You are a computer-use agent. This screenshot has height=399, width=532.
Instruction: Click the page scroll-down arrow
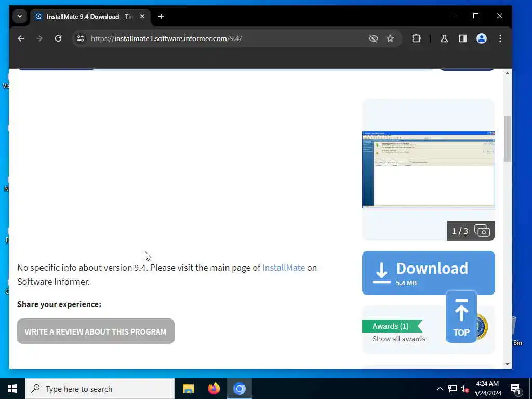507,364
